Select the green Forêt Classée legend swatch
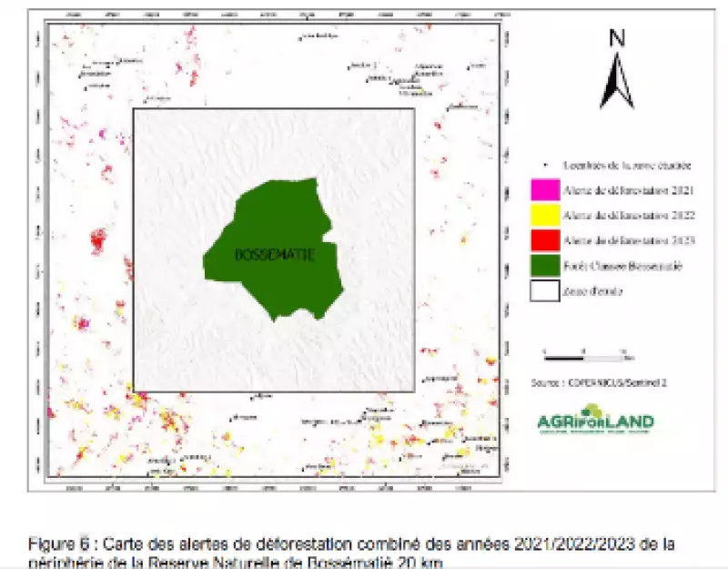The height and width of the screenshot is (569, 728). (545, 266)
